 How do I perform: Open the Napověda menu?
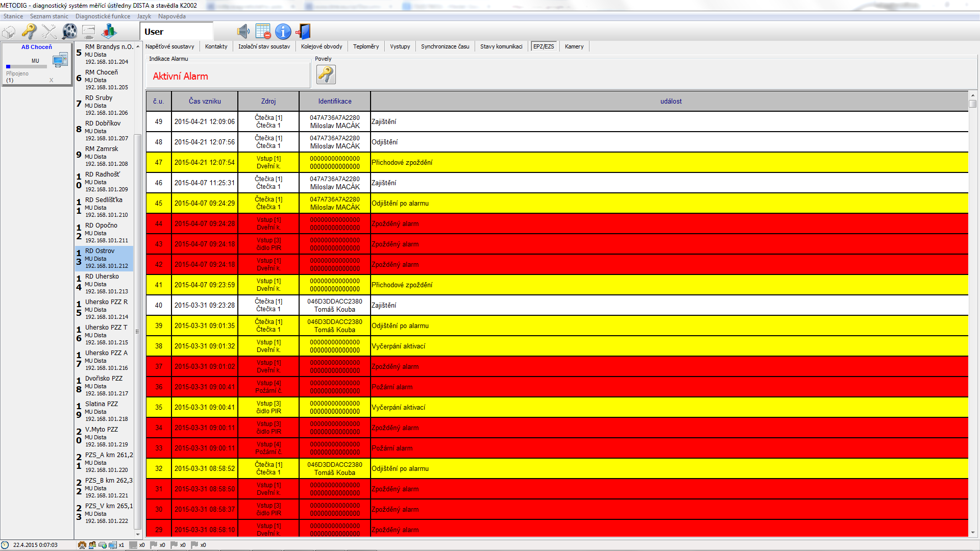pyautogui.click(x=172, y=16)
